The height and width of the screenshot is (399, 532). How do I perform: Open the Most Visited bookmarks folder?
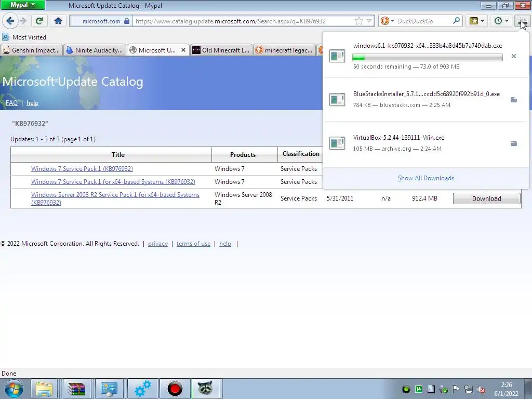(24, 37)
